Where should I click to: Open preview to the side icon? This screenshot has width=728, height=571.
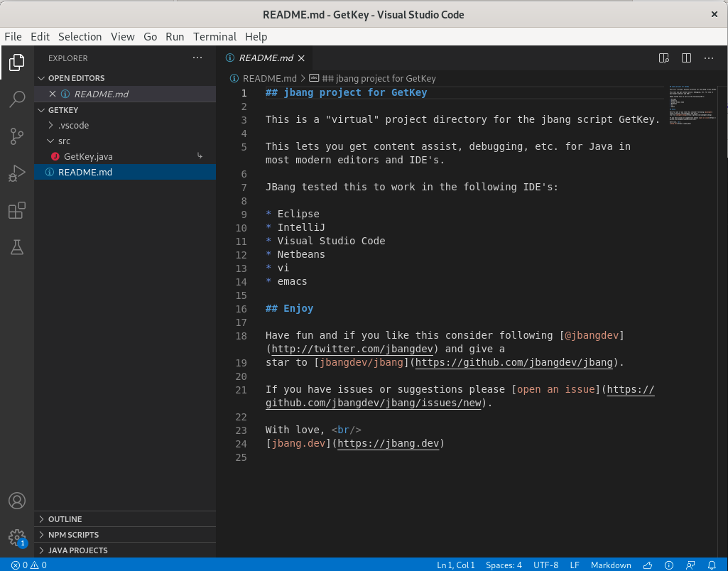(x=664, y=58)
